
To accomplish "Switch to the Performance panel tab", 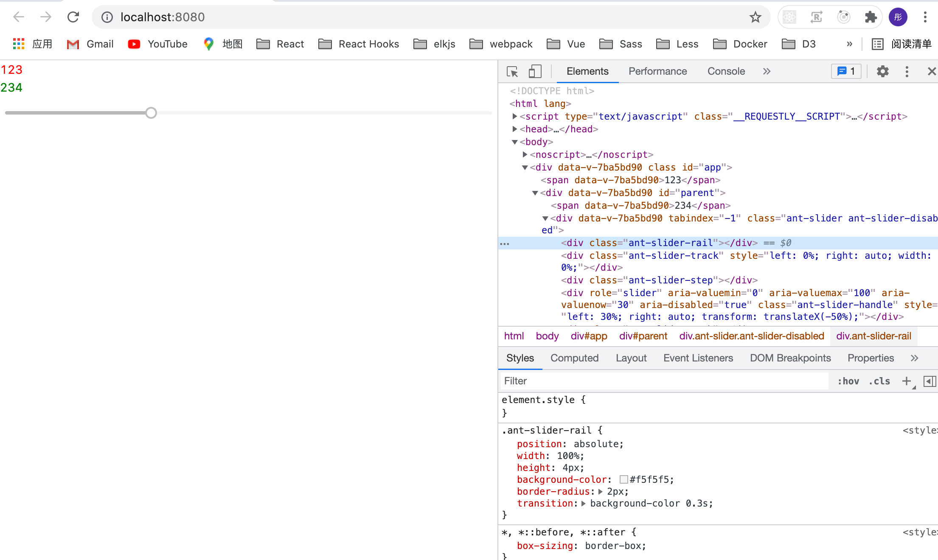I will pos(657,71).
